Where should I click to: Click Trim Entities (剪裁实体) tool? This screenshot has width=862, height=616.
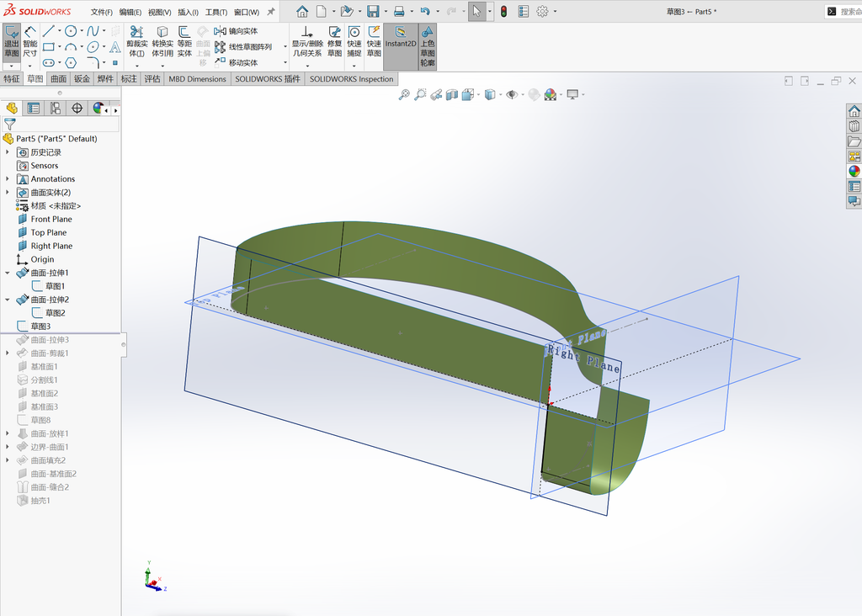137,41
